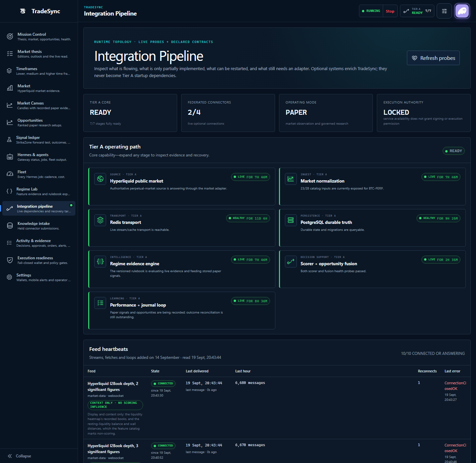Open Mission Control page

pyautogui.click(x=39, y=36)
